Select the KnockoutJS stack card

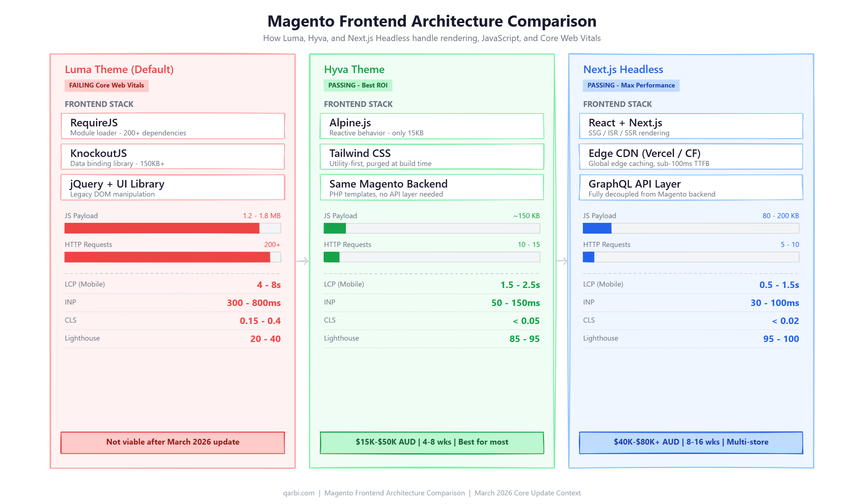point(173,157)
